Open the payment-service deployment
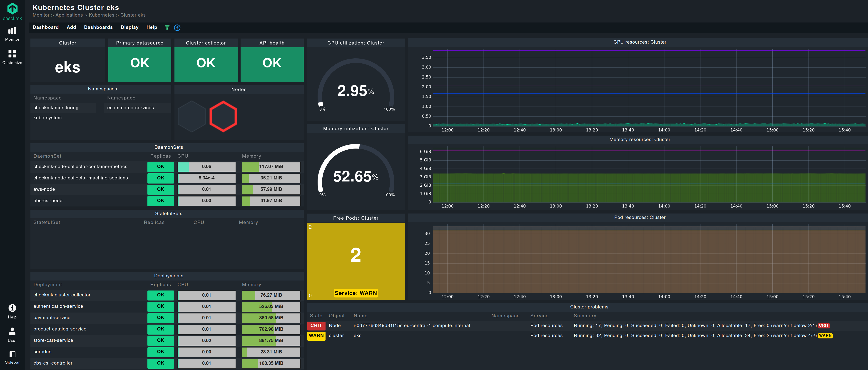Image resolution: width=868 pixels, height=370 pixels. pyautogui.click(x=52, y=318)
